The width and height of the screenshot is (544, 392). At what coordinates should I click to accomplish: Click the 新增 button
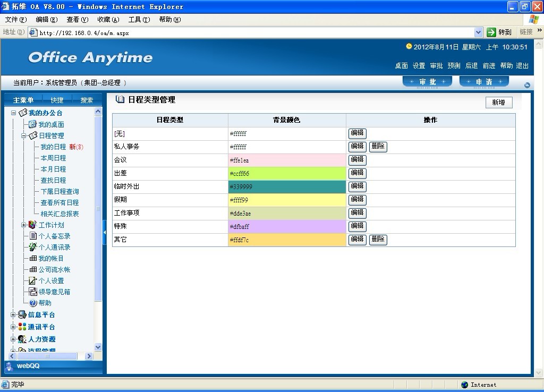pos(498,103)
